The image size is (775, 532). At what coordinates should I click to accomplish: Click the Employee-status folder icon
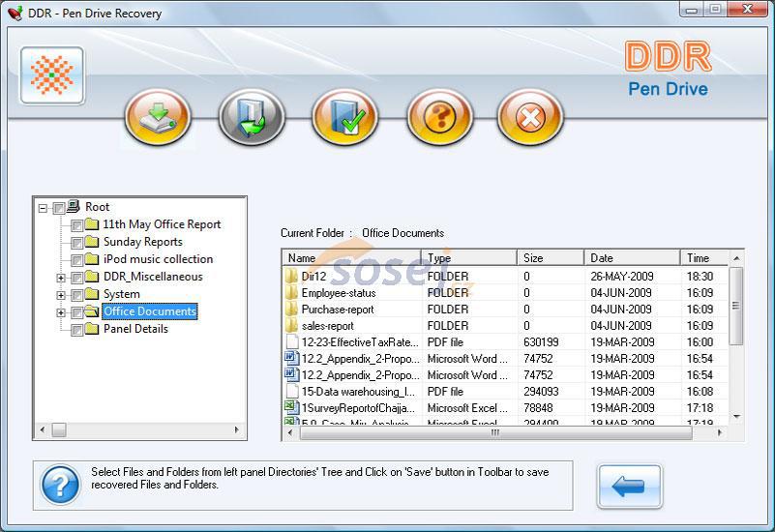[291, 292]
